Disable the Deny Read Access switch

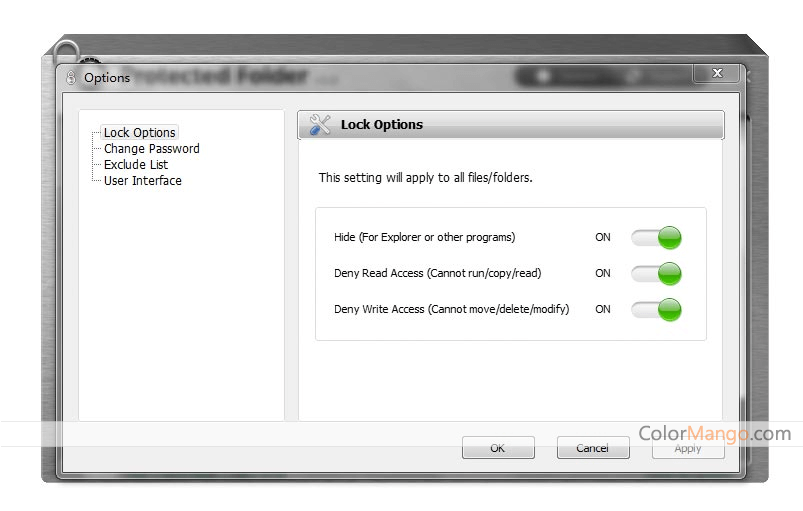click(656, 273)
